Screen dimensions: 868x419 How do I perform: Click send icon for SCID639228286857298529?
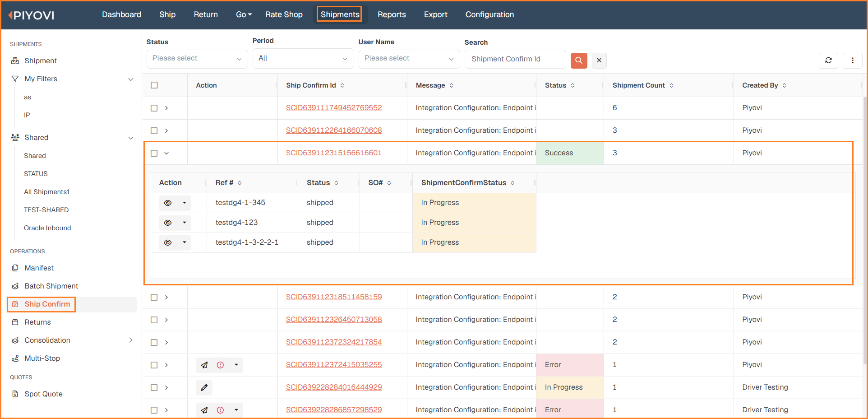tap(204, 410)
